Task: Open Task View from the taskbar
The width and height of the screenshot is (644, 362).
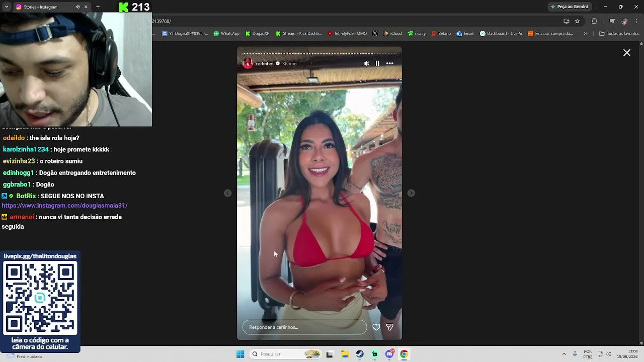Action: click(x=330, y=354)
